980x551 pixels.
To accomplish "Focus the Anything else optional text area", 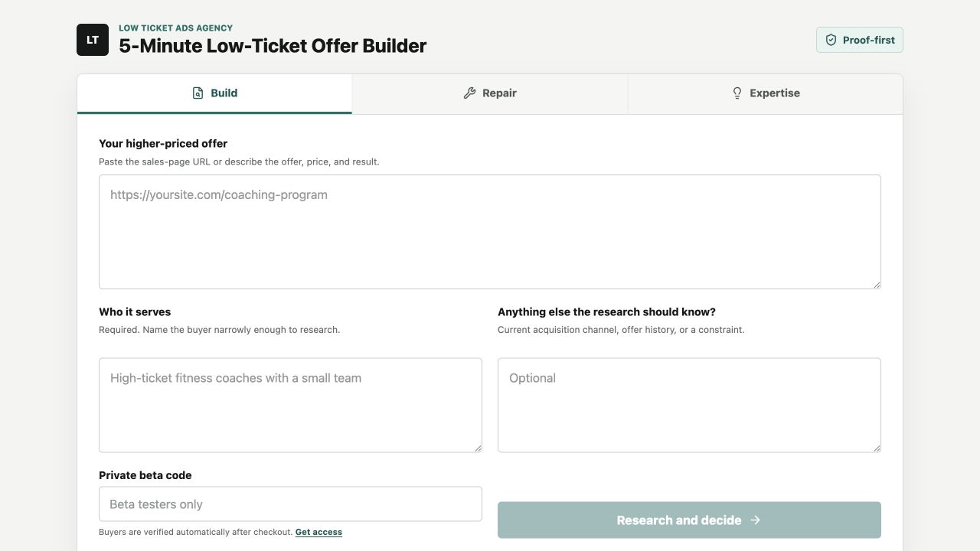I will click(689, 405).
